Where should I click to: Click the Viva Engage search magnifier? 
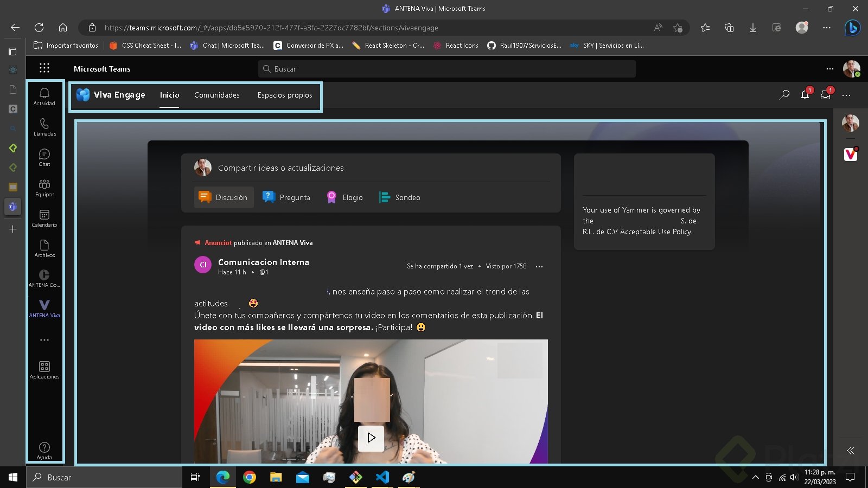pyautogui.click(x=784, y=95)
